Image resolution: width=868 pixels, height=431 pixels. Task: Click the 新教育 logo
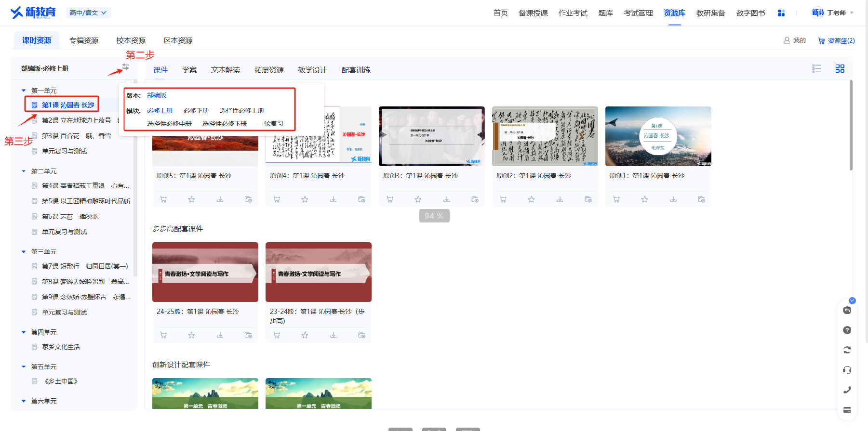point(33,13)
